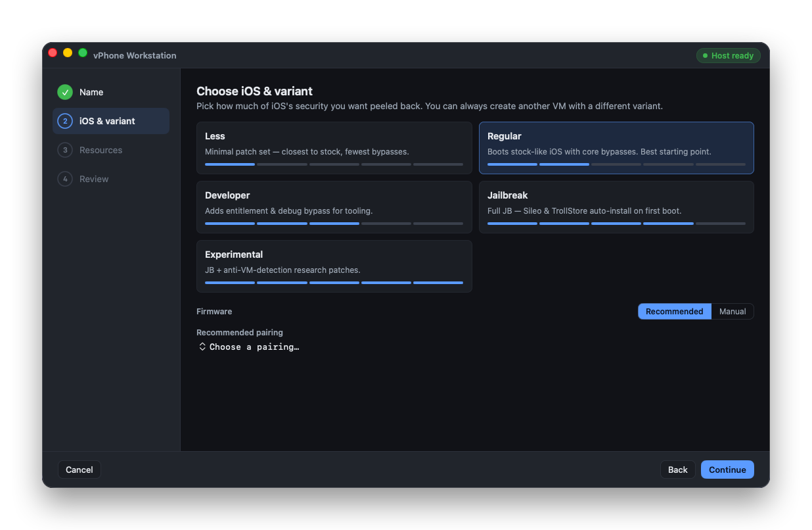812x530 pixels.
Task: Click text 'Adds entitlement & debug bypass for tooling.'
Action: point(288,211)
